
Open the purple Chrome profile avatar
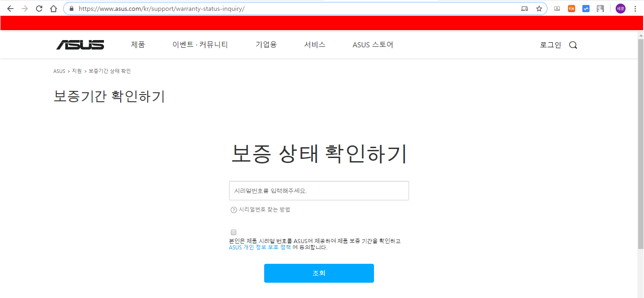point(621,9)
